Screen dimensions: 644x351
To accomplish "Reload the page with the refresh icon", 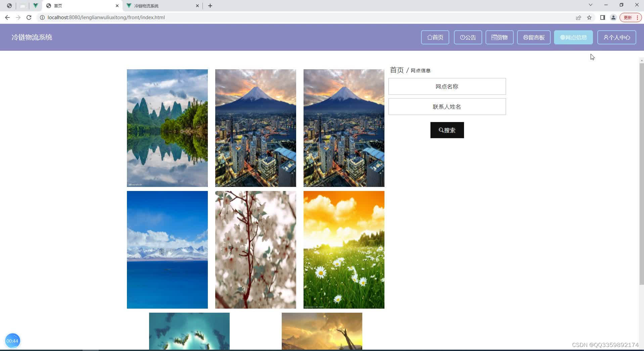I will 29,17.
